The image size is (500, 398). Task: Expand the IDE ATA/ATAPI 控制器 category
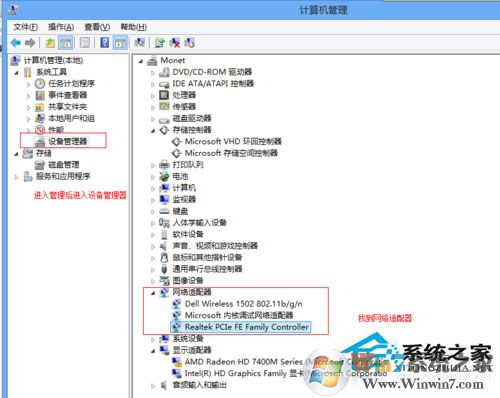[153, 84]
